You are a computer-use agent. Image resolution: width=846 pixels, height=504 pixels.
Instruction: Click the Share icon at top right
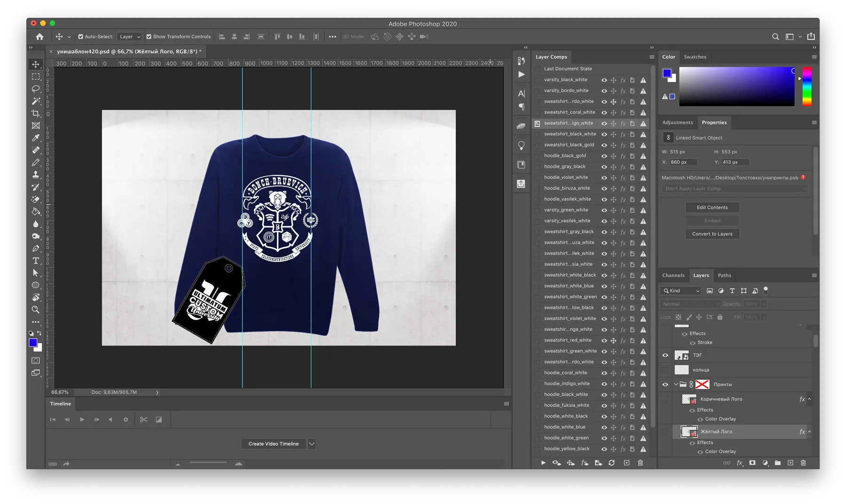click(x=811, y=37)
